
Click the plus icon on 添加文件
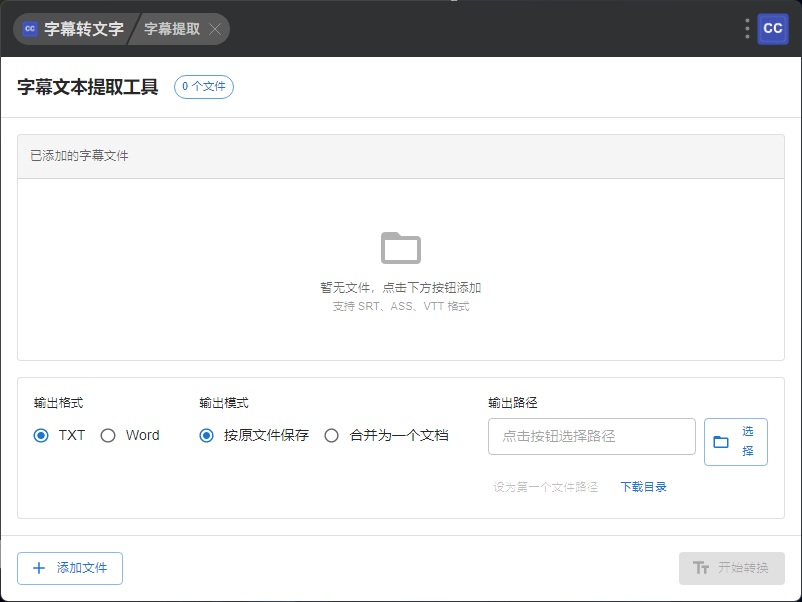coord(39,568)
